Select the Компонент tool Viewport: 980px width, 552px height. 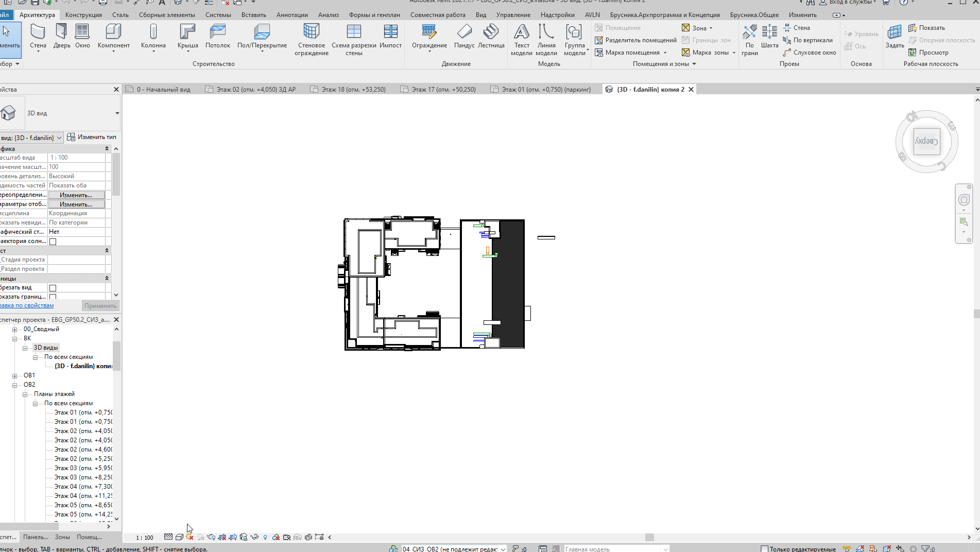pos(113,37)
